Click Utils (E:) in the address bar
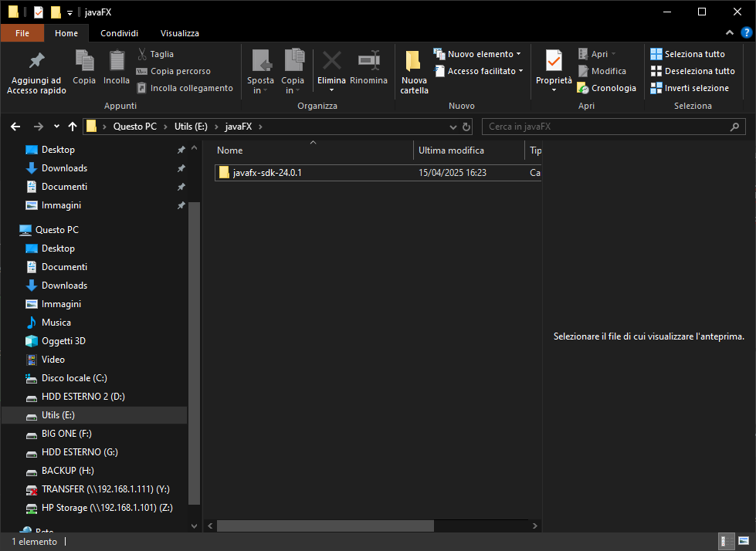Screen dimensions: 756x551 click(191, 127)
